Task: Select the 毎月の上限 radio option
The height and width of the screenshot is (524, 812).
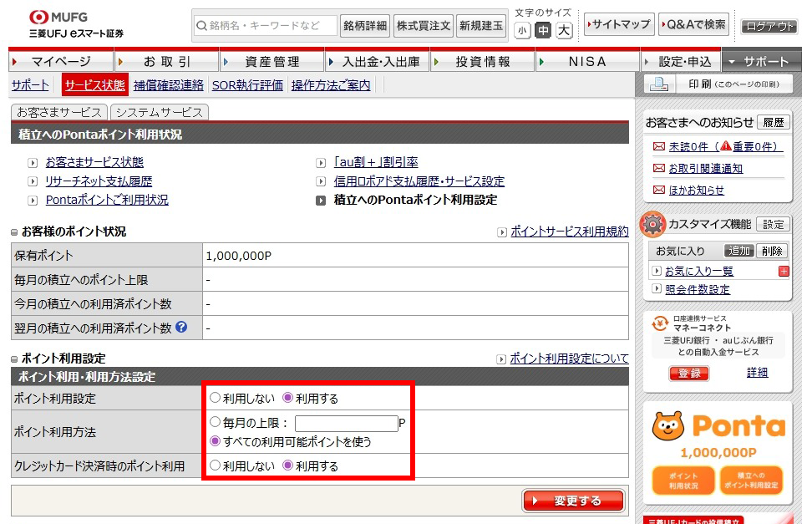Action: point(216,423)
